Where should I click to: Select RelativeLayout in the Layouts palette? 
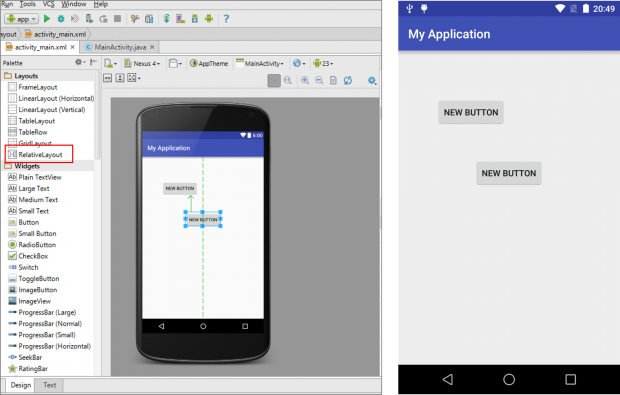click(x=39, y=155)
